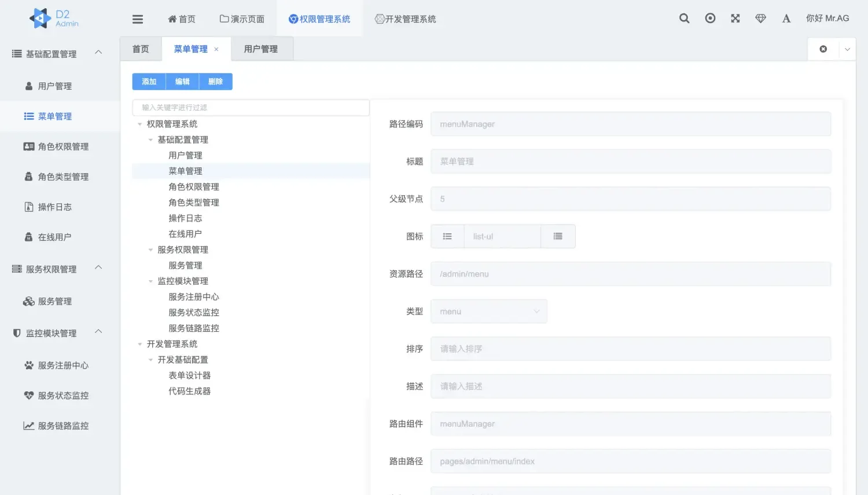
Task: Click the log record target icon in header
Action: coord(710,18)
